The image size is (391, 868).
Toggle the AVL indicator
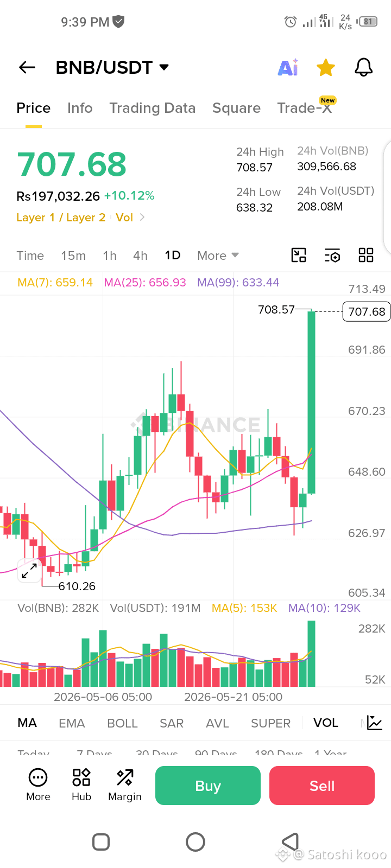click(x=217, y=723)
